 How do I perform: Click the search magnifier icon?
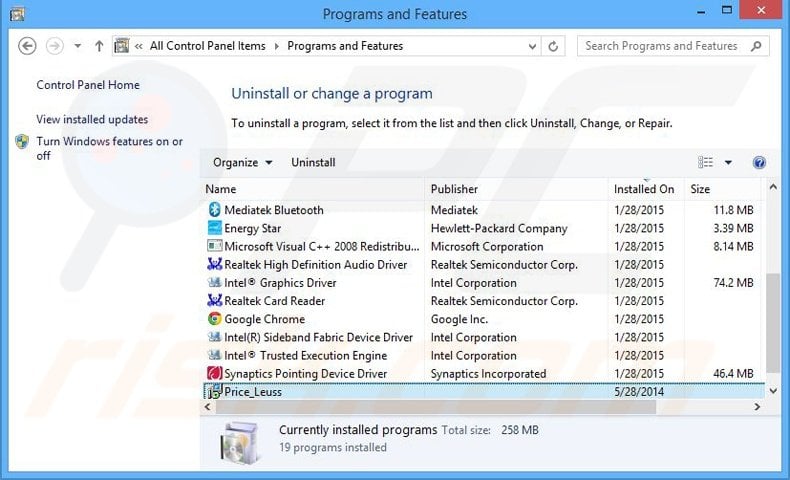coord(756,46)
